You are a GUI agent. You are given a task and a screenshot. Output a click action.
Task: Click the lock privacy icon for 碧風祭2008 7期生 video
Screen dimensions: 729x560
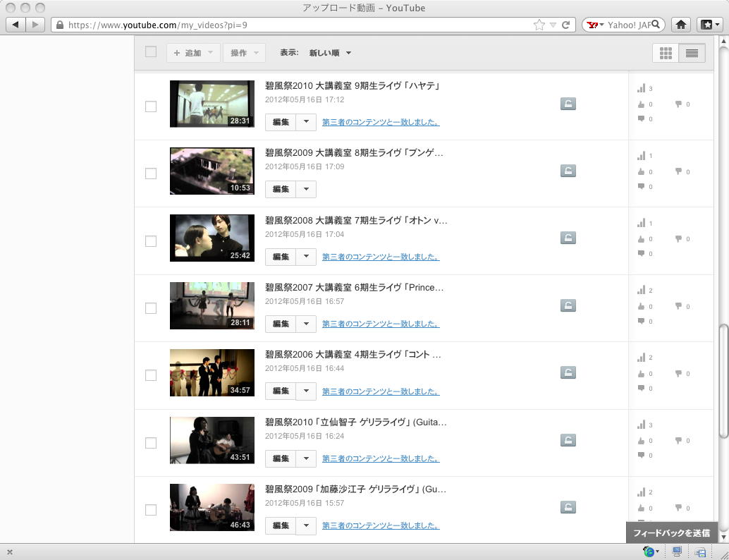click(x=568, y=238)
